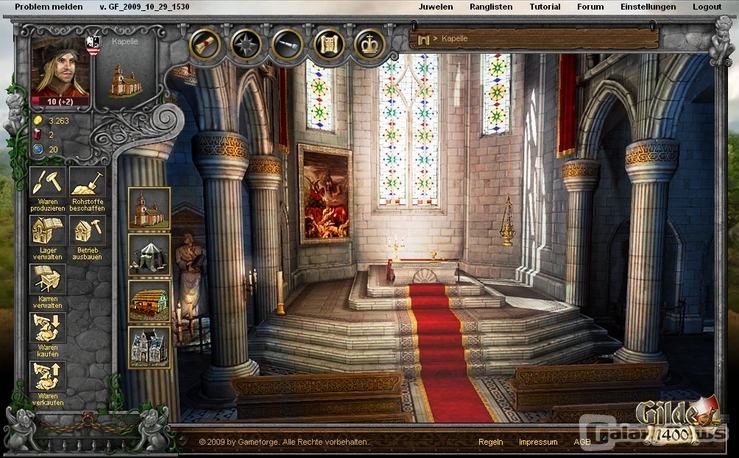Click the spyglass icon in top toolbar
The height and width of the screenshot is (458, 739).
tap(287, 44)
